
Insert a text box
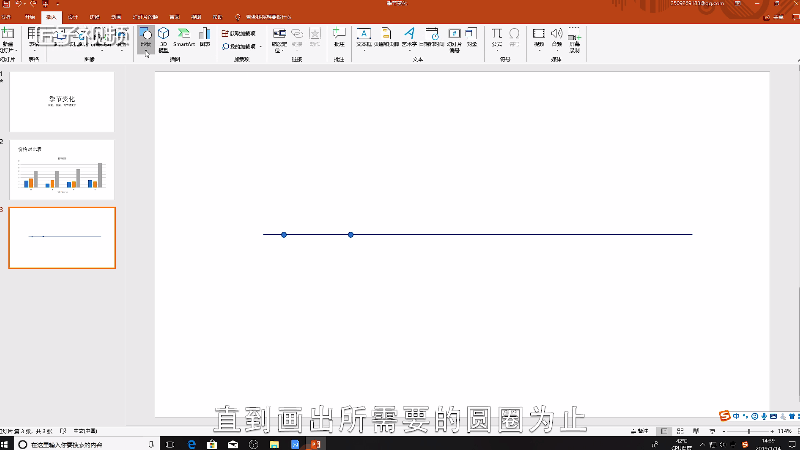(x=364, y=39)
